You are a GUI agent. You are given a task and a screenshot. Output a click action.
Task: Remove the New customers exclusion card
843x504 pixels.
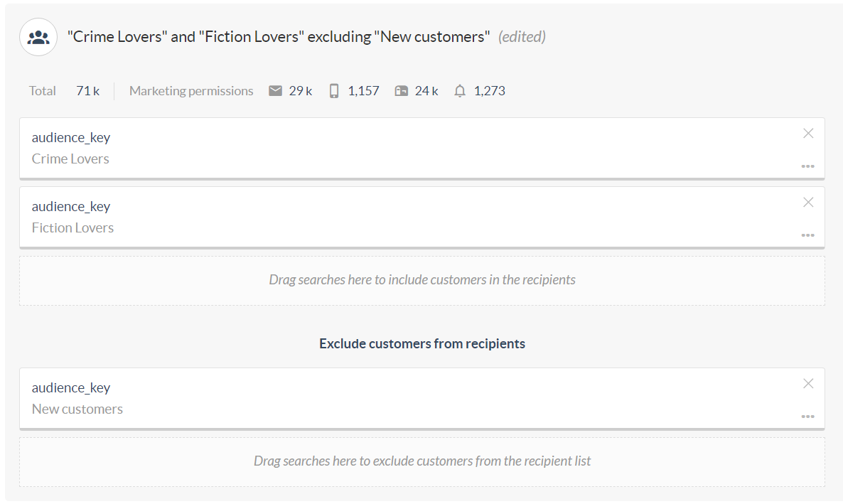coord(808,383)
